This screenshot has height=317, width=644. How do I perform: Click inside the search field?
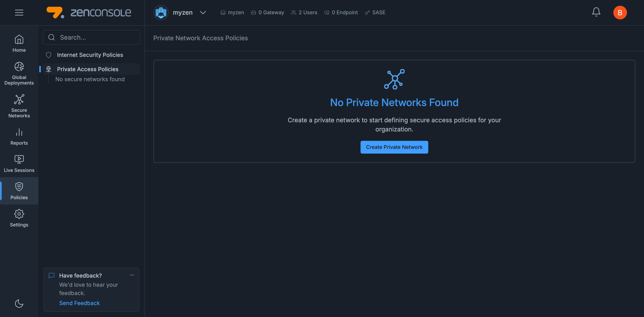coord(91,37)
